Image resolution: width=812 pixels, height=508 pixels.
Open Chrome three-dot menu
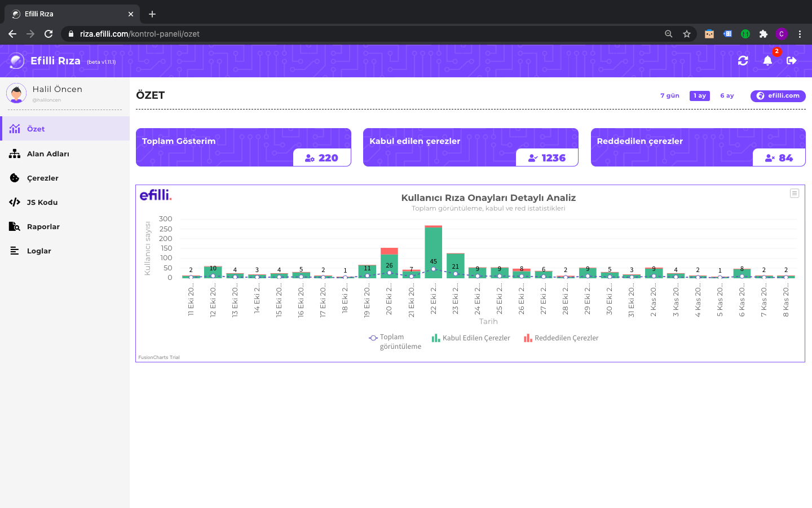[x=800, y=34]
